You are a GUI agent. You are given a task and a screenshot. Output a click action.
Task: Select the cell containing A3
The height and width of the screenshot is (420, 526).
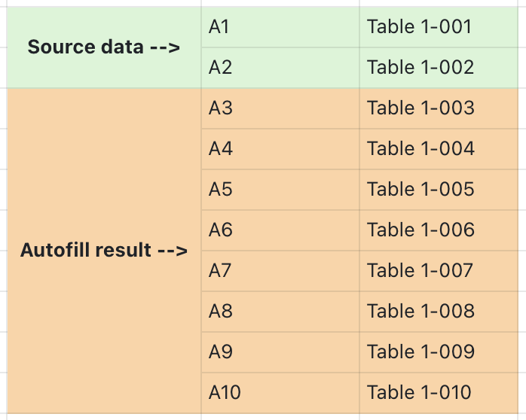tap(280, 108)
